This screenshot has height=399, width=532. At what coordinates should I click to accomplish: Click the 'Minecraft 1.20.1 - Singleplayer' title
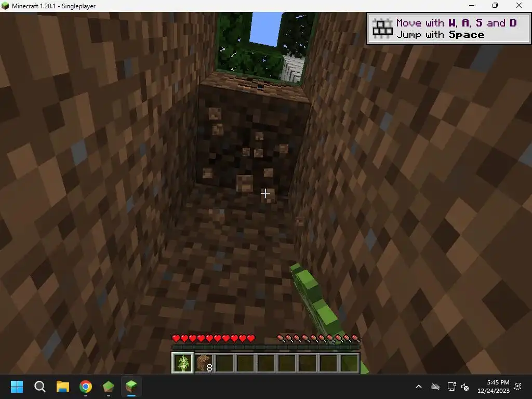[x=54, y=6]
